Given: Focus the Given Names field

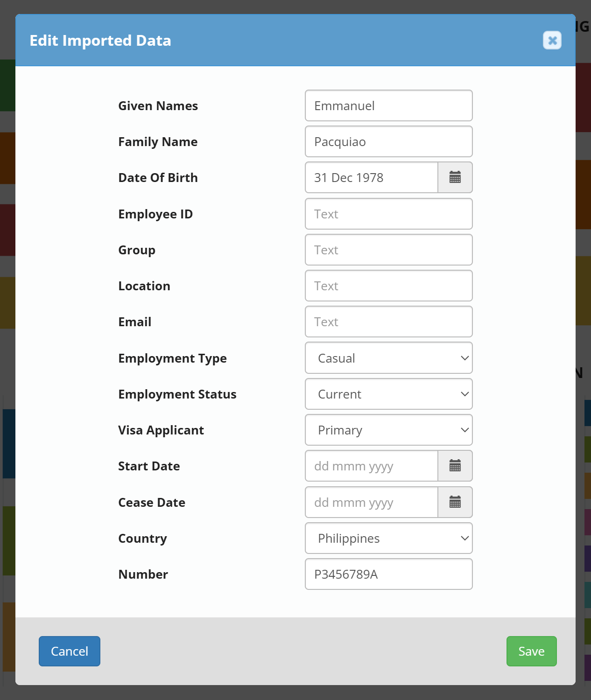Looking at the screenshot, I should click(389, 105).
